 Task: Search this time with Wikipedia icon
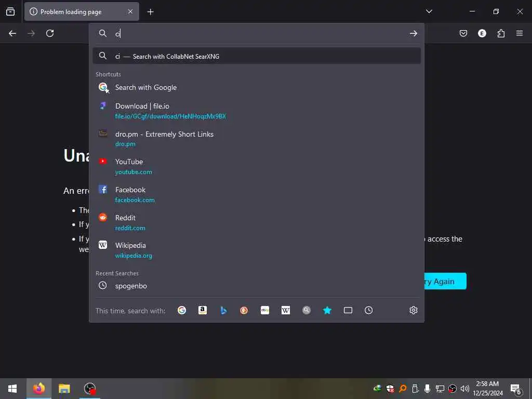(286, 310)
